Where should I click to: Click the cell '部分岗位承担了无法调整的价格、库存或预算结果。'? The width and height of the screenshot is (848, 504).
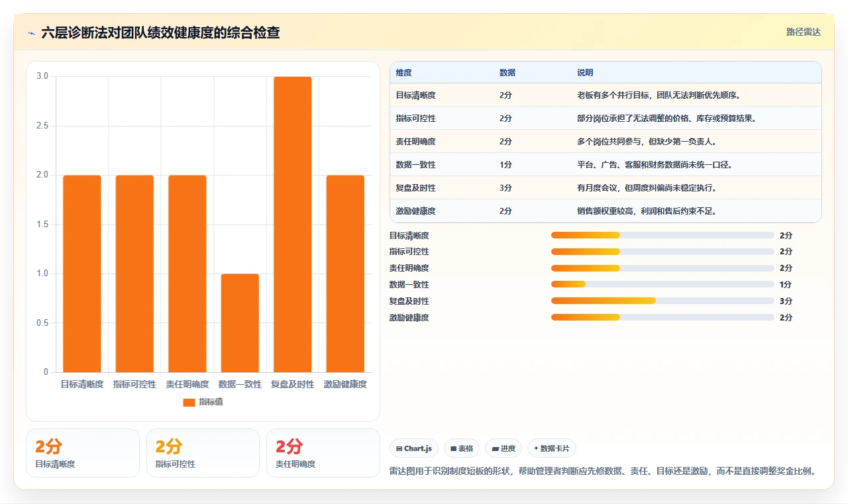click(667, 119)
